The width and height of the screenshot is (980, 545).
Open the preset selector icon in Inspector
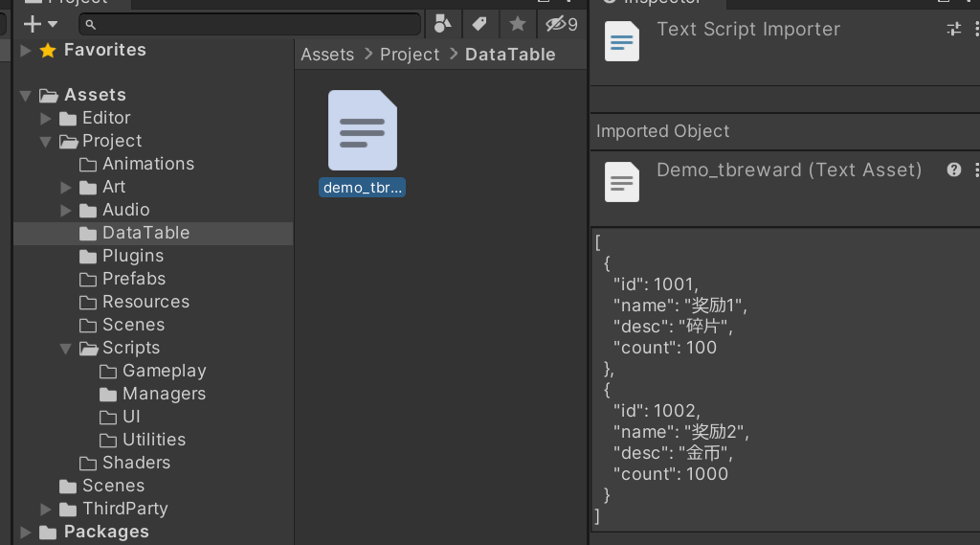953,29
